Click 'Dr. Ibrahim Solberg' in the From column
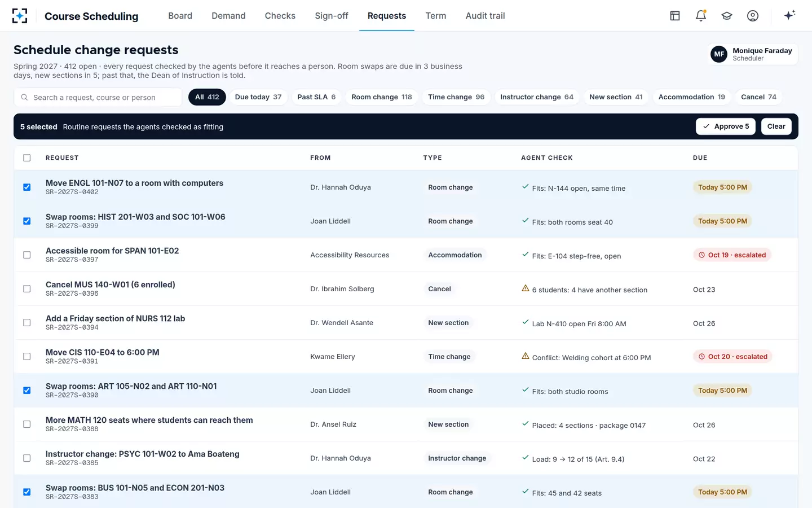Image resolution: width=812 pixels, height=508 pixels. [x=342, y=289]
